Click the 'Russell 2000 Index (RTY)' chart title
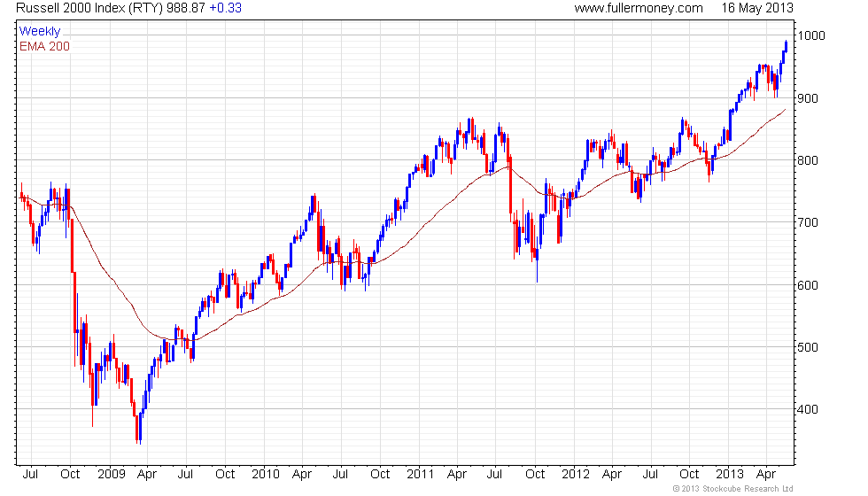 [x=89, y=8]
